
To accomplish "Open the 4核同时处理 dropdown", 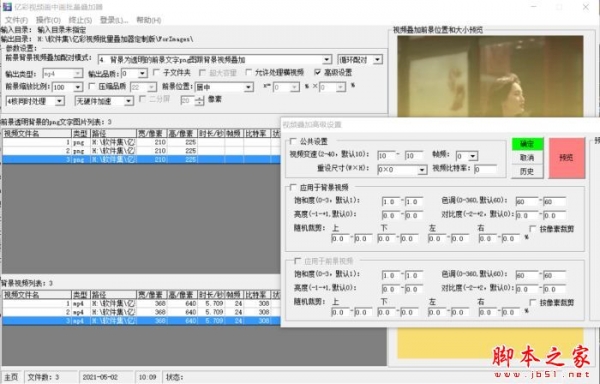I will [59, 101].
